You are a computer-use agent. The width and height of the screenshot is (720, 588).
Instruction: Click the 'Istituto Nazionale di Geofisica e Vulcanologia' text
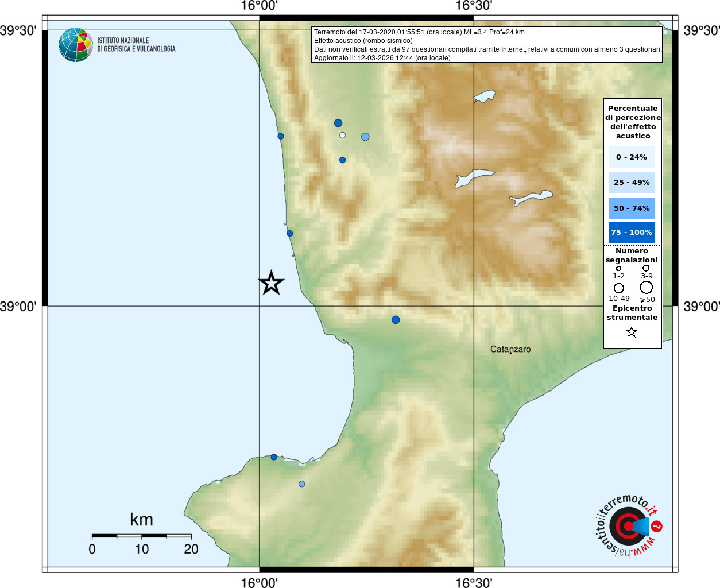136,45
